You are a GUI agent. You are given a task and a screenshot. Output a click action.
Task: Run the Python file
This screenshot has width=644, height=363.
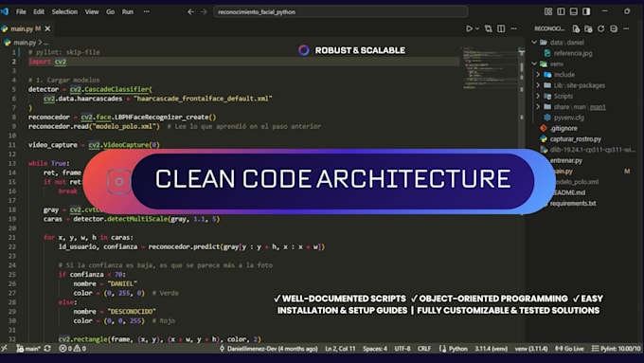click(469, 28)
